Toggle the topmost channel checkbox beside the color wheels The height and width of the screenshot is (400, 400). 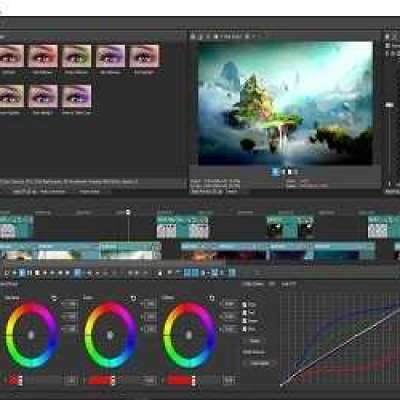pyautogui.click(x=245, y=305)
